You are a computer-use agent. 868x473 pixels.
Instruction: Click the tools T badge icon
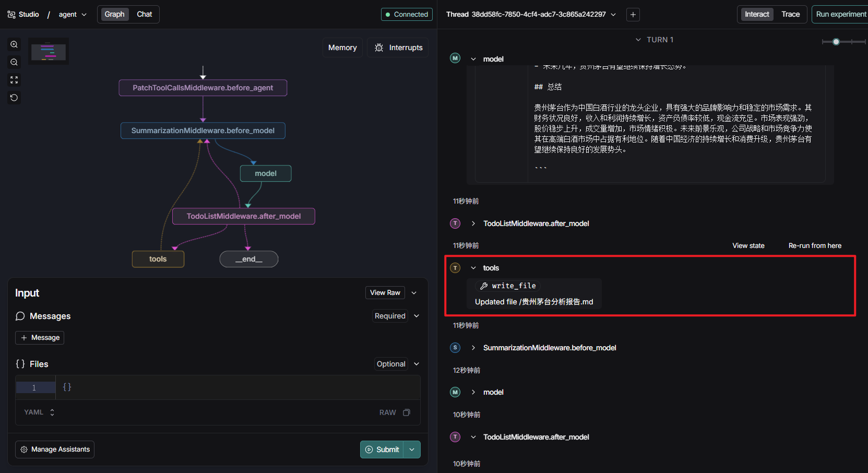click(x=455, y=268)
